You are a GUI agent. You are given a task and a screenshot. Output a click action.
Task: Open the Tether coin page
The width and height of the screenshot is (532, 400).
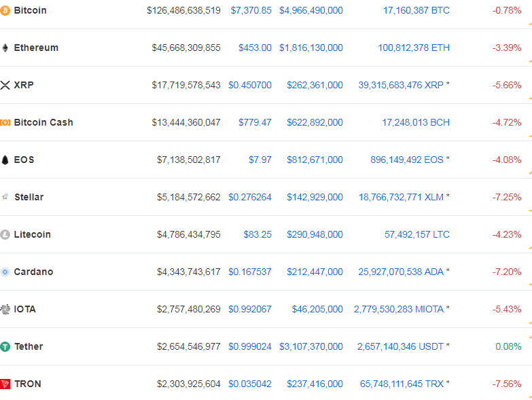tap(29, 346)
